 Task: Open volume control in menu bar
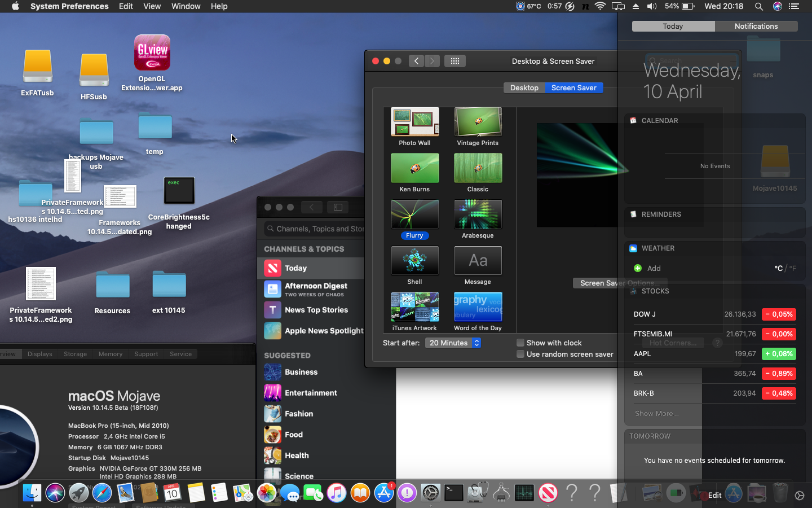[x=652, y=6]
